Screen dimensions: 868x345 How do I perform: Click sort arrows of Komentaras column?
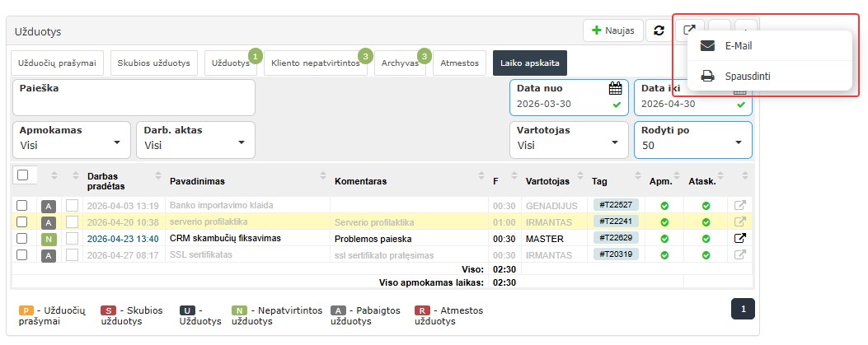(481, 175)
